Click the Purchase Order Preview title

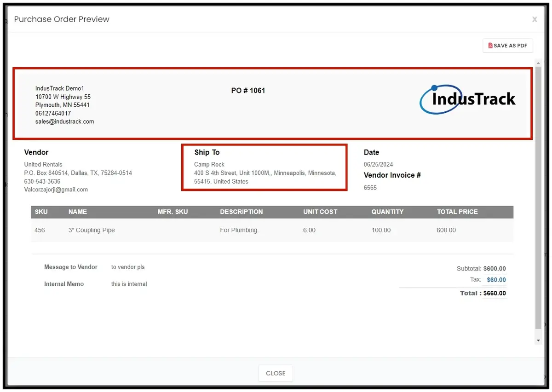(62, 19)
